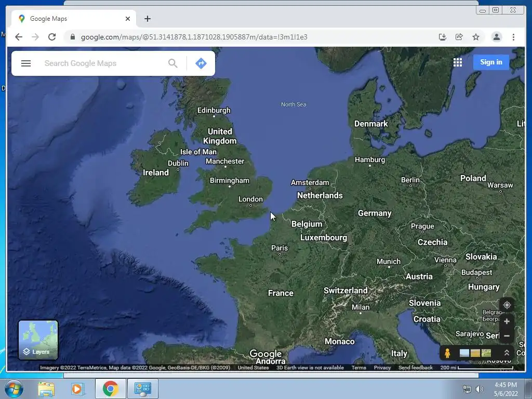Click the lock site-info icon
Screen dimensions: 532x399
(x=73, y=37)
